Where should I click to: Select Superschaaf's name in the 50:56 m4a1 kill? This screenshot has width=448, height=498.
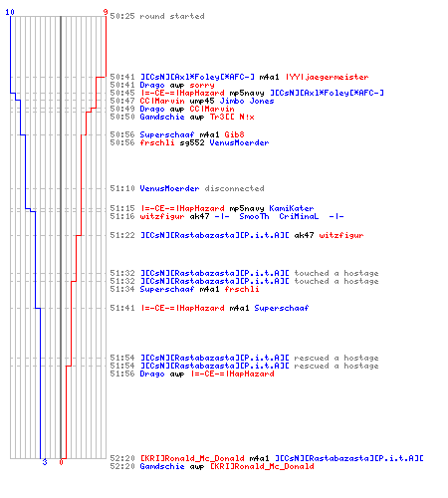(x=167, y=134)
